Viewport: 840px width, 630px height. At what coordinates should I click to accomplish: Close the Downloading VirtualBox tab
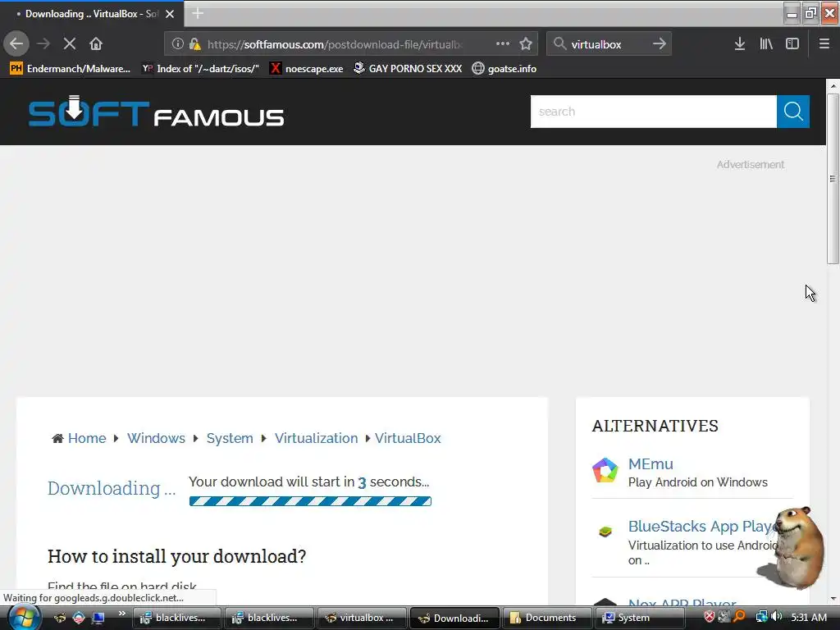point(170,14)
